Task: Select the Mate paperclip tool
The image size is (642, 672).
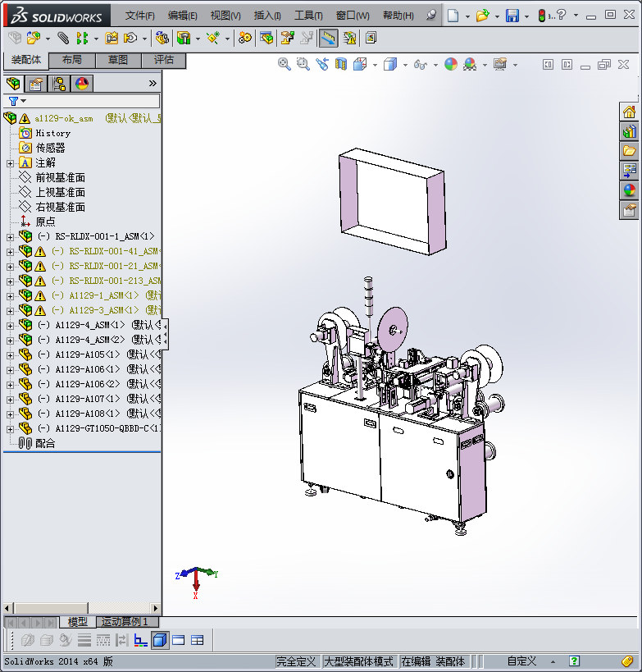Action: pos(63,38)
